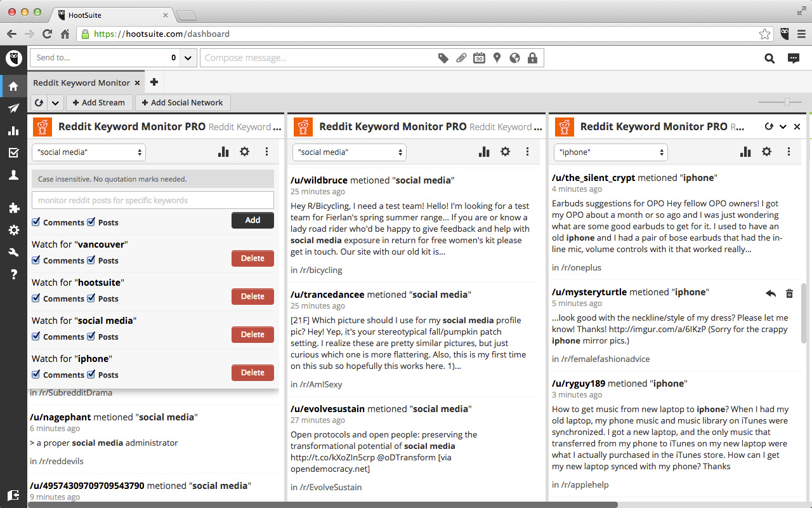Click the search magnifier icon at top right

coord(769,58)
